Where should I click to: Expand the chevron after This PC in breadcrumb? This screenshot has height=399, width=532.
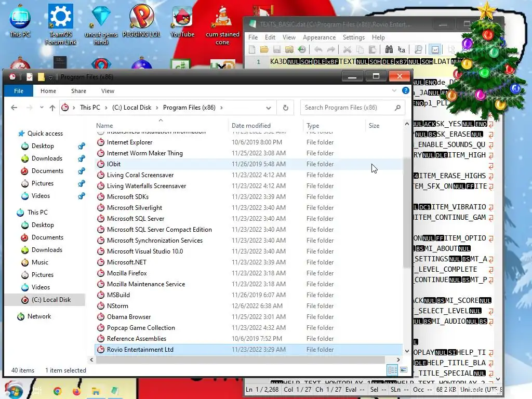[106, 108]
